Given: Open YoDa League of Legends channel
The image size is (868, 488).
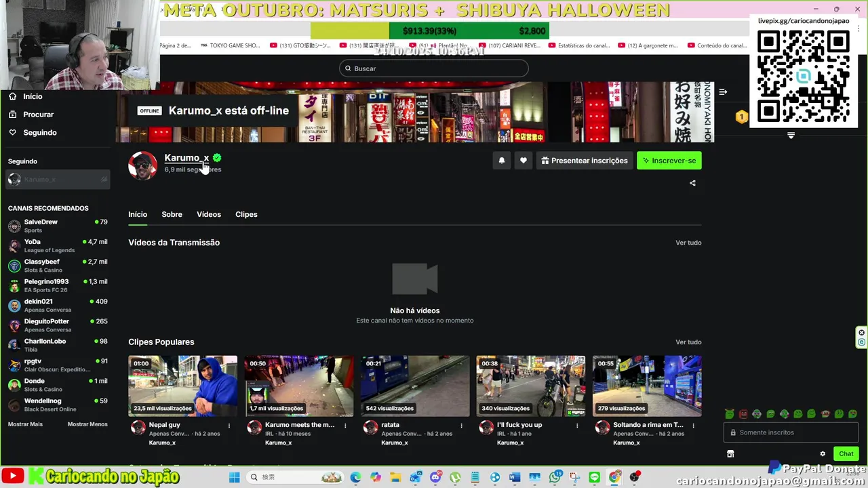Looking at the screenshot, I should point(58,245).
